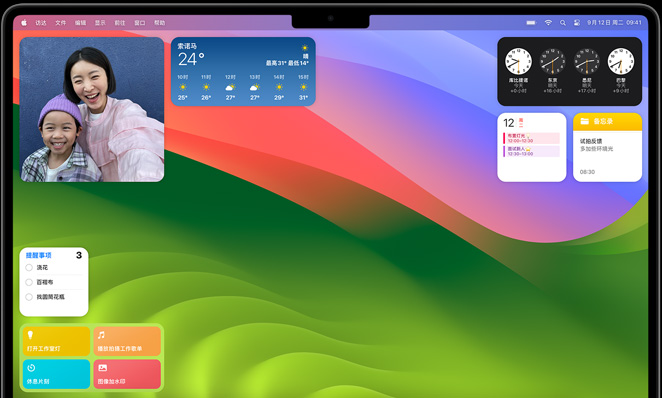662x398 pixels.
Task: Complete the 找圆筒花瓶 reminder
Action: click(29, 297)
